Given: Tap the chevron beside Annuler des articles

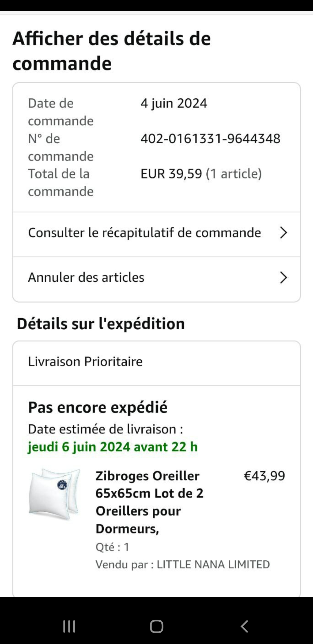Looking at the screenshot, I should [283, 278].
